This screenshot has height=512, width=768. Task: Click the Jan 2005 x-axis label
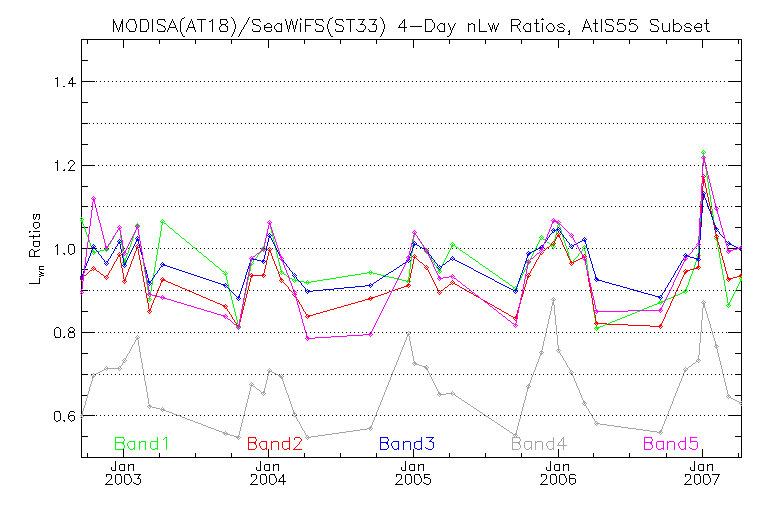[x=413, y=473]
